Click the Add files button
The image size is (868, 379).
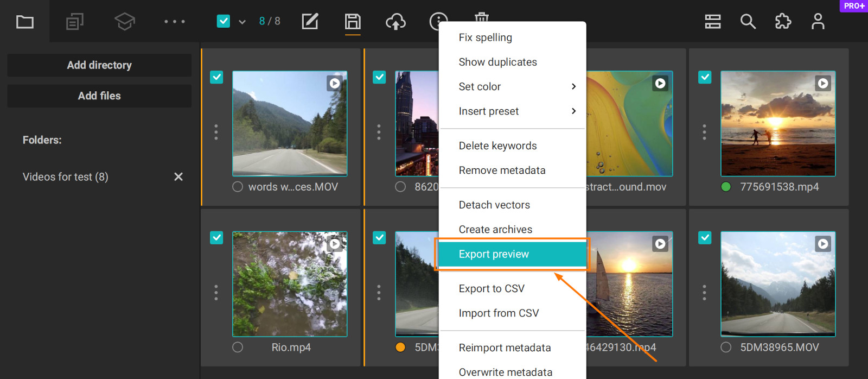(x=99, y=96)
